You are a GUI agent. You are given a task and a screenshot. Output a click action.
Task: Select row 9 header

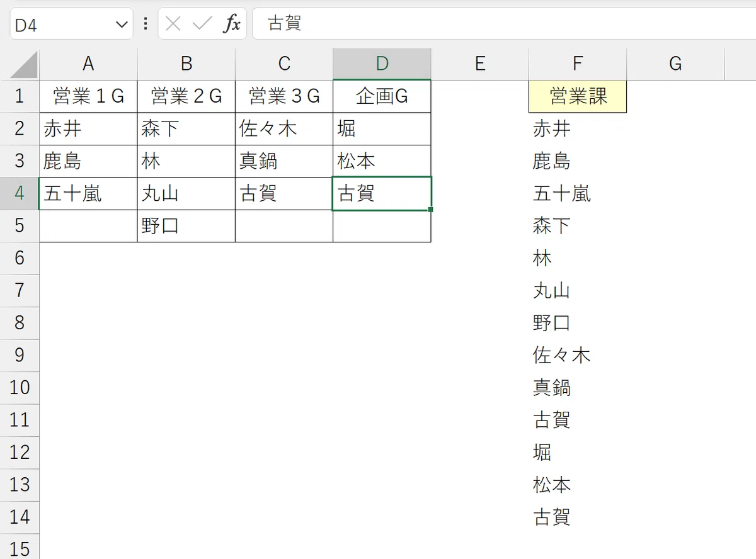pyautogui.click(x=20, y=356)
